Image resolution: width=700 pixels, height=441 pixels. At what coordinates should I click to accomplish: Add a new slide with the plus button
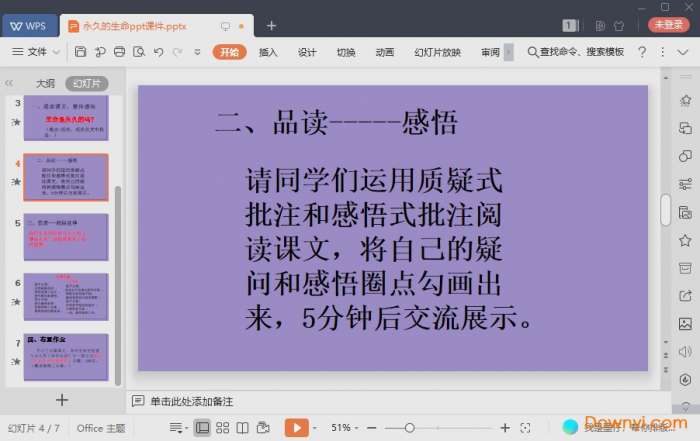click(x=62, y=399)
